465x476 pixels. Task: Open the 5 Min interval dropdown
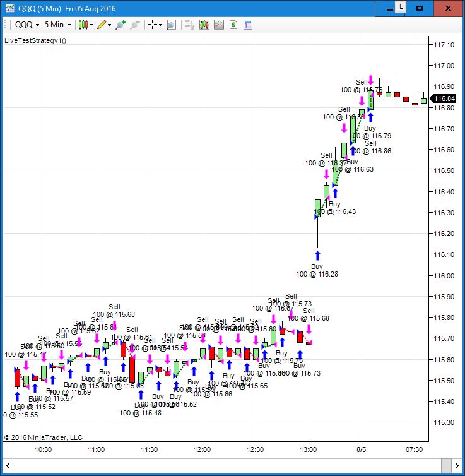(57, 25)
